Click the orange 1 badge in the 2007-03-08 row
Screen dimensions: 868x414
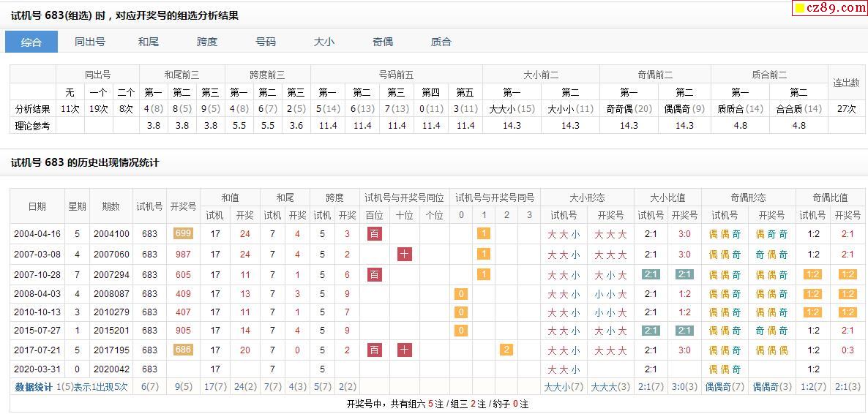tap(483, 254)
